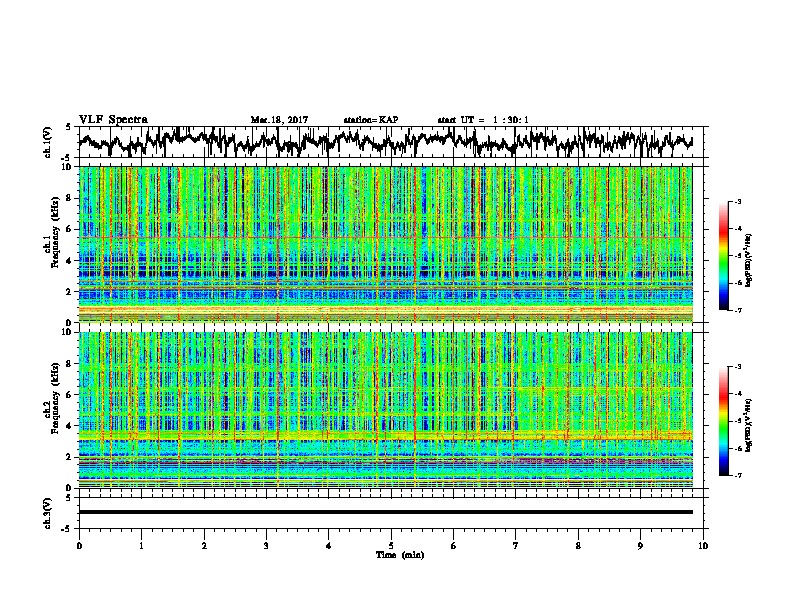Image resolution: width=792 pixels, height=612 pixels.
Task: Click the '8' tick on time axis
Action: point(578,546)
